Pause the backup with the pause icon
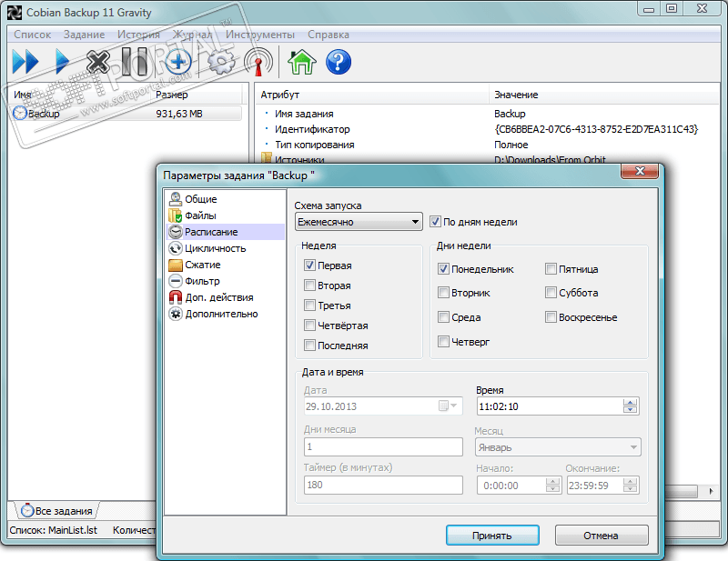 click(x=135, y=61)
